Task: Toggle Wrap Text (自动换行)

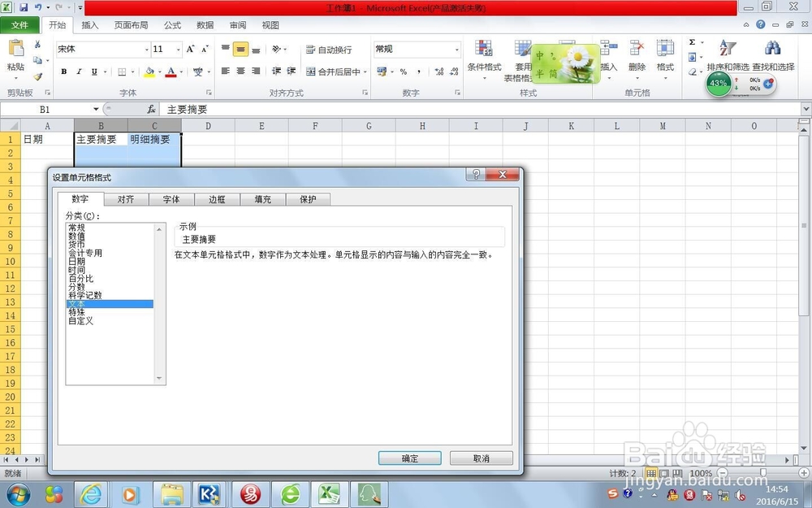Action: (330, 48)
